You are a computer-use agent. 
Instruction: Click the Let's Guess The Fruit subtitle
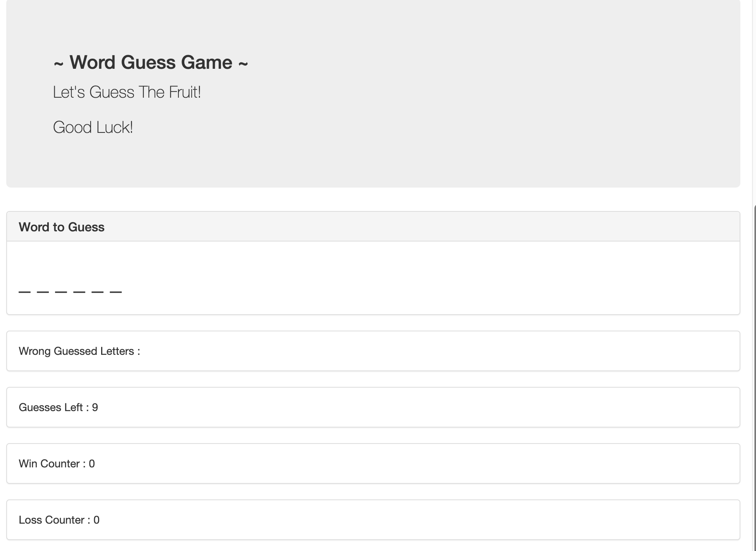click(x=127, y=92)
